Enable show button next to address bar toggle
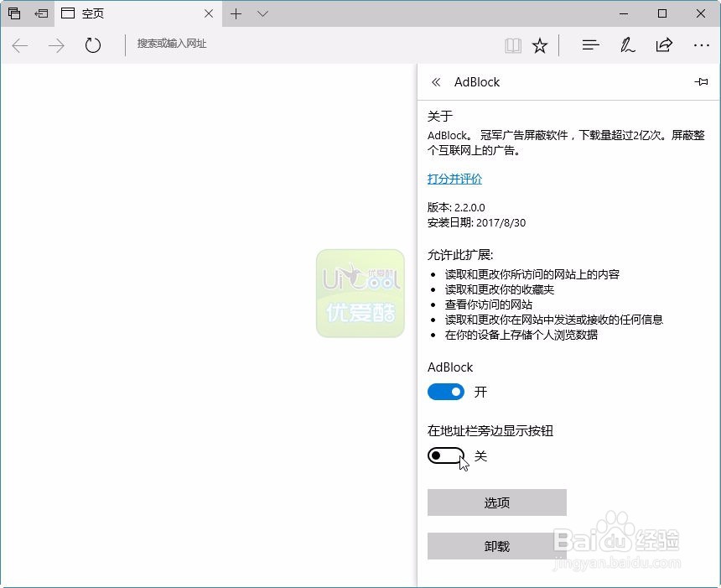 point(446,456)
